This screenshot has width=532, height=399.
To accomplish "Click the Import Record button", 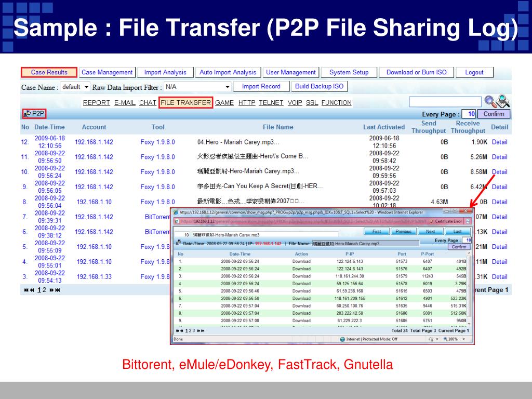I will click(261, 87).
